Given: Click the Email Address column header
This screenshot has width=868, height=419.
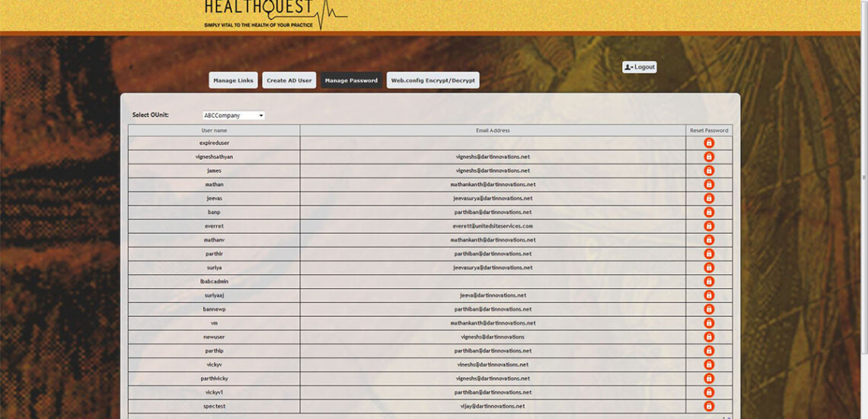Looking at the screenshot, I should [493, 130].
